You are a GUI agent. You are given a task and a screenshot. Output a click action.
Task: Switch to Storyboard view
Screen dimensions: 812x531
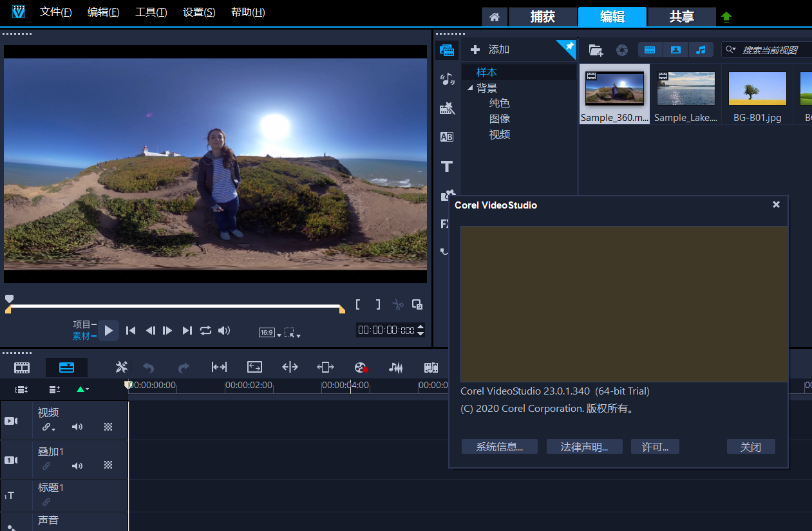[x=22, y=368]
